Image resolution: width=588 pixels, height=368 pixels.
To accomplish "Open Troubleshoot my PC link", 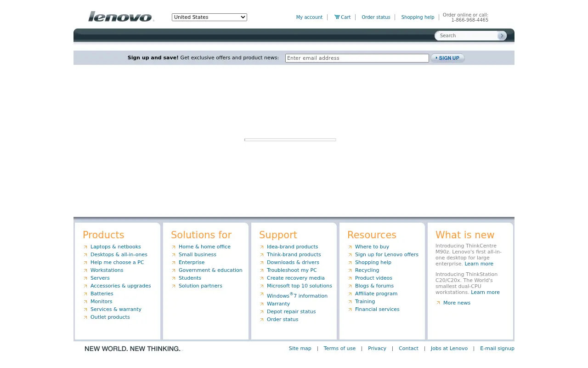I will (292, 270).
